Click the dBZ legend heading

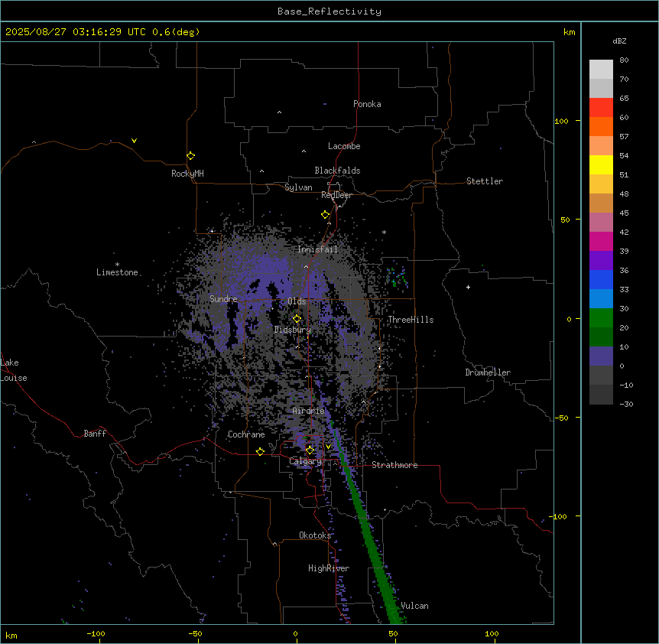click(619, 41)
